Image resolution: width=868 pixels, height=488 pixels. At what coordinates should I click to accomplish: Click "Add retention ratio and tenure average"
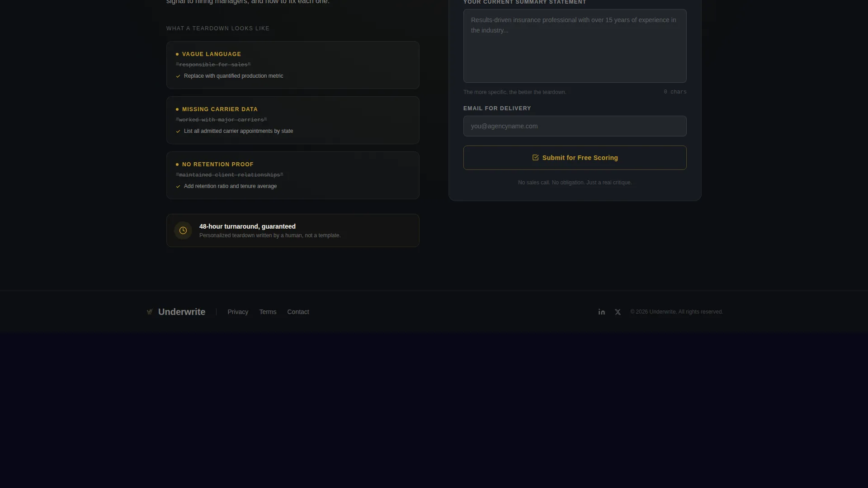click(x=230, y=186)
